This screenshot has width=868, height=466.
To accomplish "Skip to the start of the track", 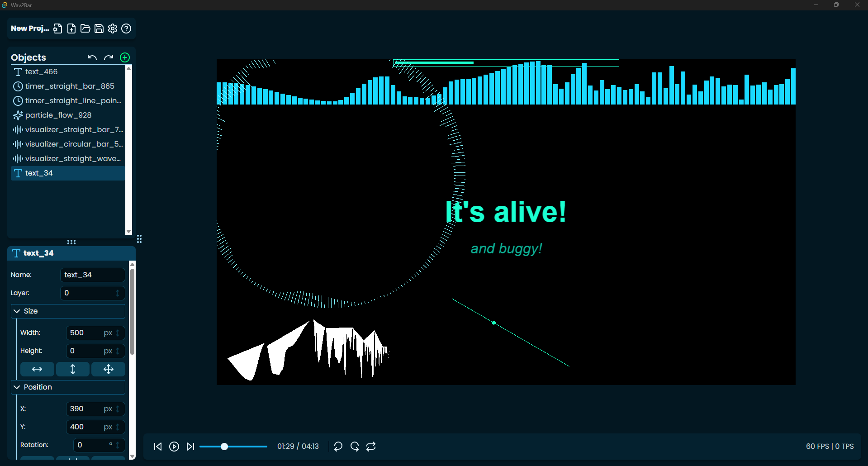I will pyautogui.click(x=158, y=447).
